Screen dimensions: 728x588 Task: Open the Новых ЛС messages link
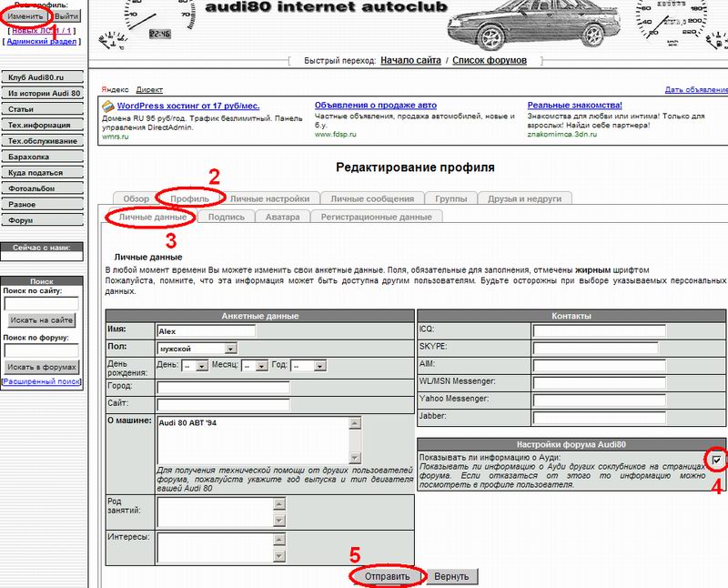pyautogui.click(x=41, y=31)
